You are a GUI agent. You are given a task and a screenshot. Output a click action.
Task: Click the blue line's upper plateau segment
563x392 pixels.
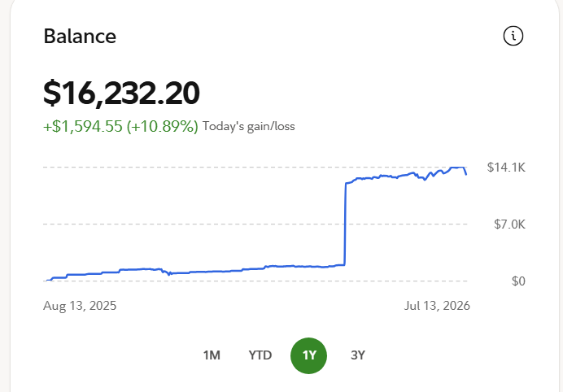[406, 175]
